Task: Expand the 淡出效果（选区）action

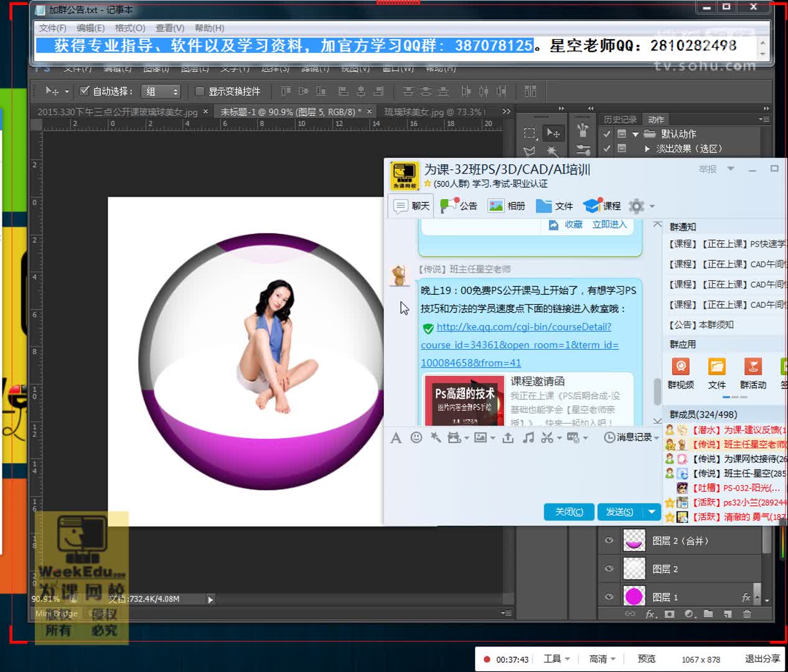Action: tap(647, 149)
